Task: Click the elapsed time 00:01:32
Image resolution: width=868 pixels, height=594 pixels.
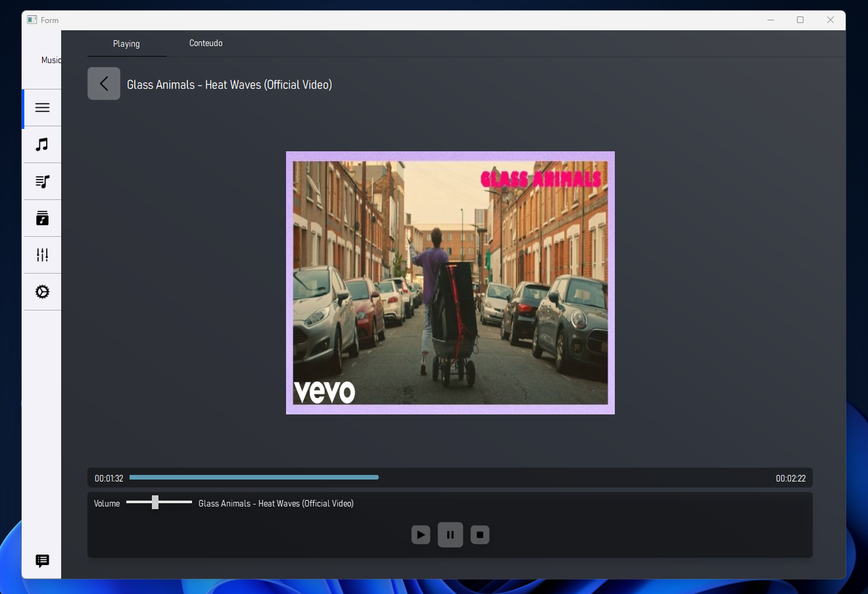Action: click(109, 478)
